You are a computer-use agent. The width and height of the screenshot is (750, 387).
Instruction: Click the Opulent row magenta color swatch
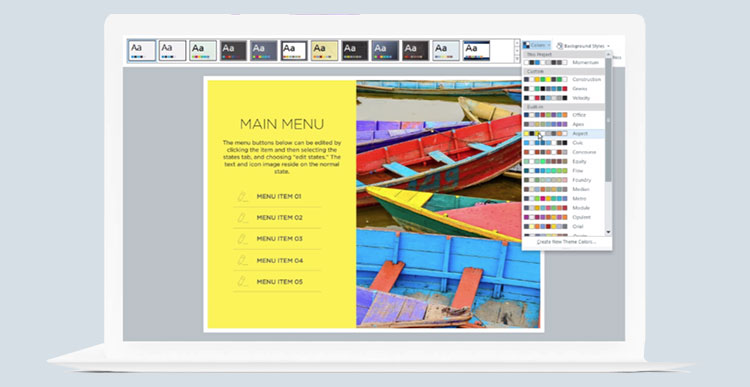point(526,217)
